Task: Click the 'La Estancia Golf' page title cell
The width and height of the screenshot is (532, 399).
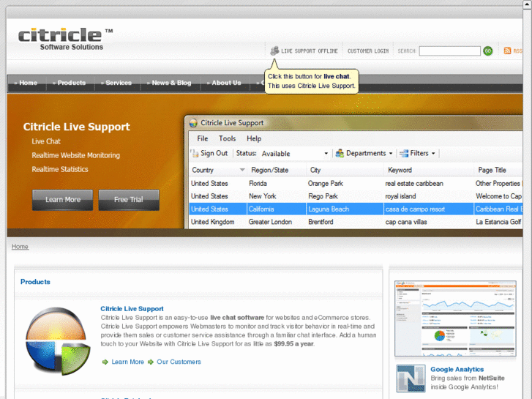Action: point(498,222)
